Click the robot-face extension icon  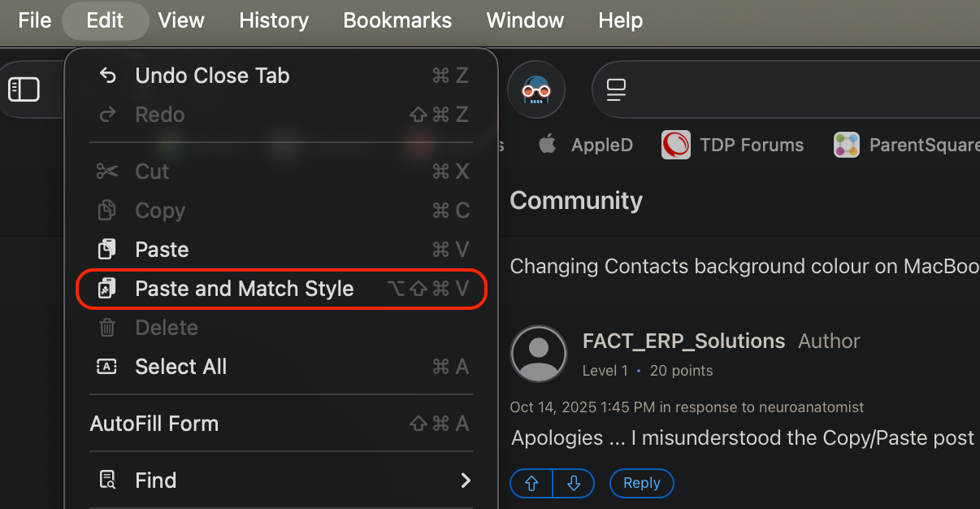(536, 89)
